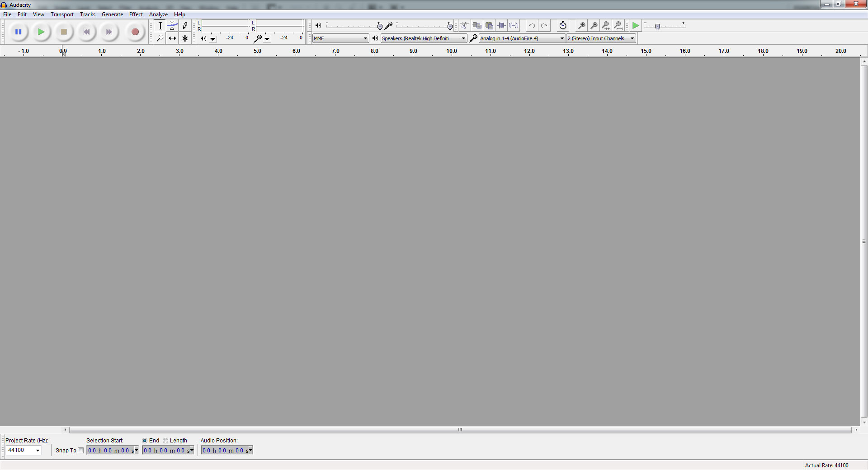The image size is (868, 470).
Task: Select the End radio button
Action: [145, 441]
